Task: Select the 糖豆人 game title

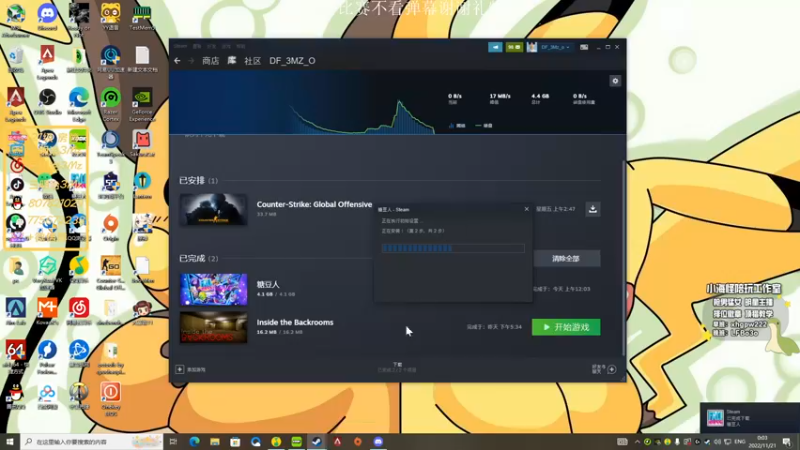Action: 268,284
